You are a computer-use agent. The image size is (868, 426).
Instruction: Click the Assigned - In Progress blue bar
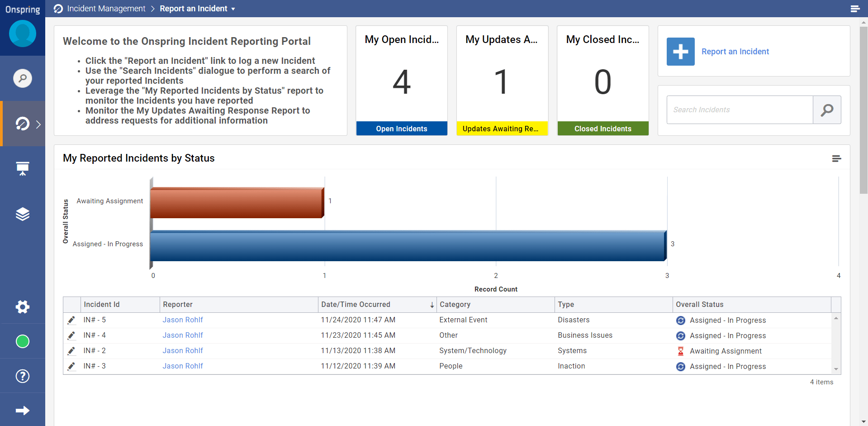[408, 246]
